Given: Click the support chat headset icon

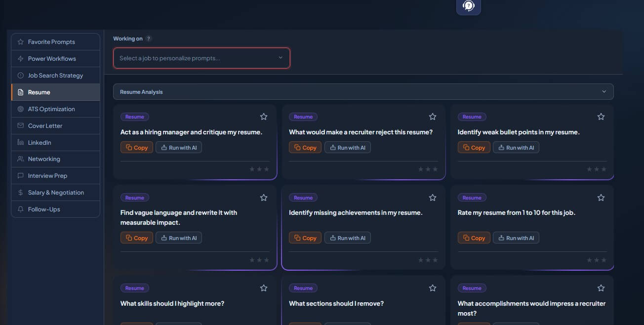Looking at the screenshot, I should (468, 6).
